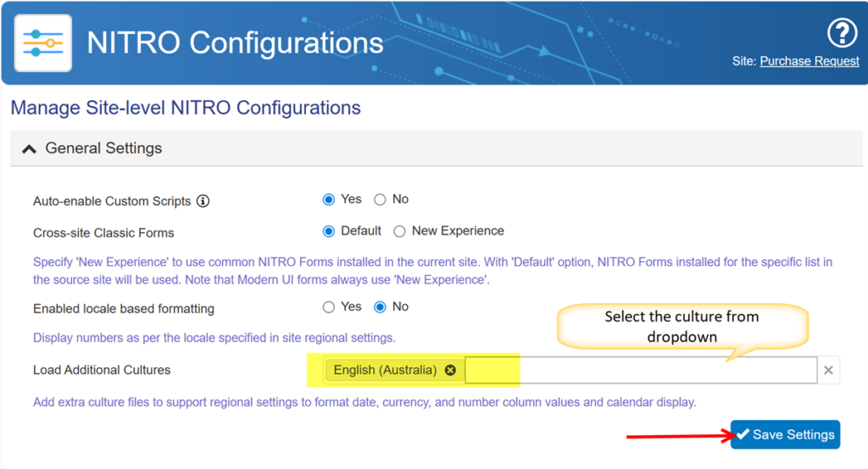Viewport: 868px width, 469px height.
Task: Choose New Experience for Cross-site Classic Forms
Action: (400, 232)
